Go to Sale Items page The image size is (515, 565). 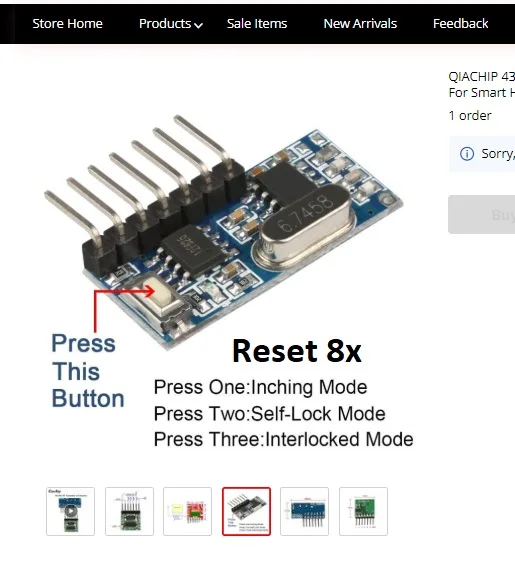coord(257,24)
